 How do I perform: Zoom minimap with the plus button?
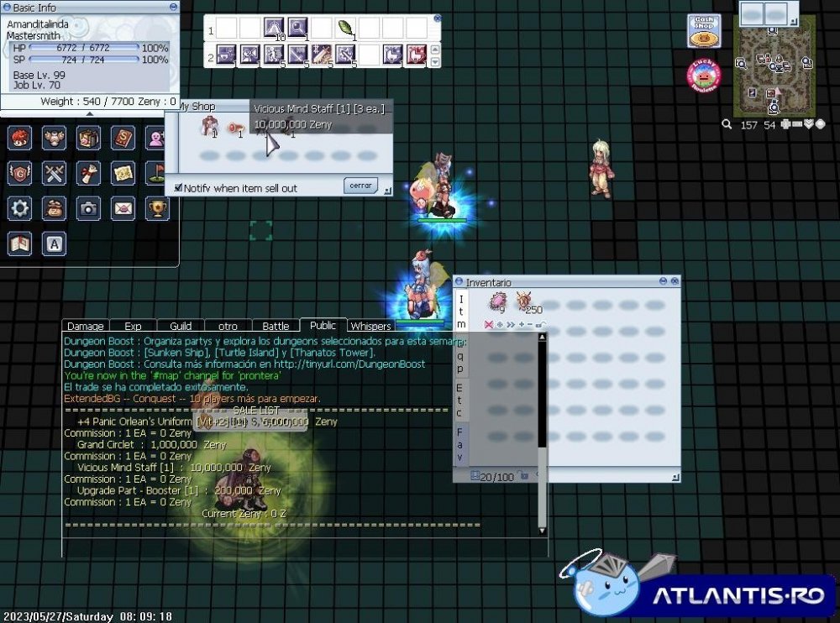[785, 124]
